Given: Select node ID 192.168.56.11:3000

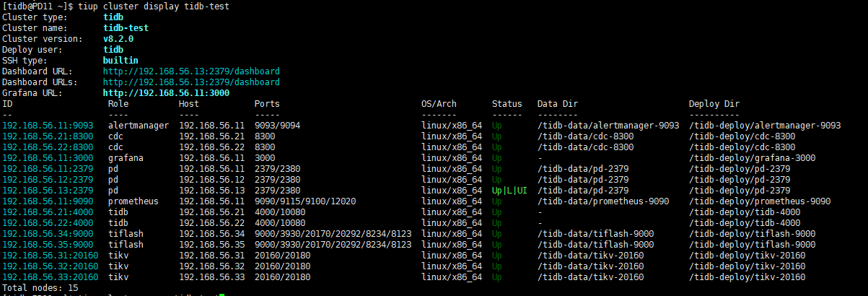Looking at the screenshot, I should click(48, 158).
